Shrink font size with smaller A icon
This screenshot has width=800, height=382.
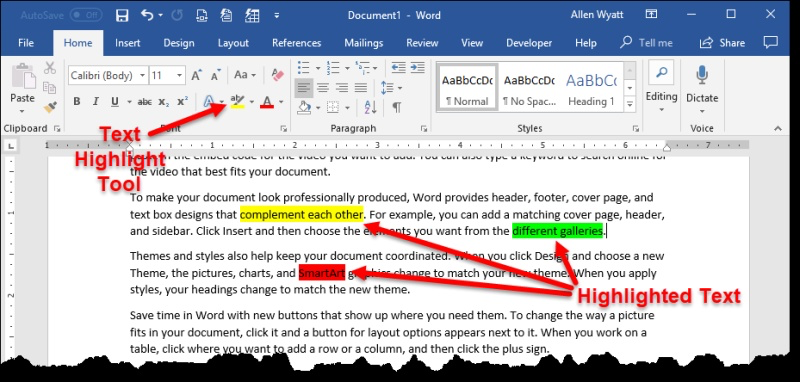point(215,75)
